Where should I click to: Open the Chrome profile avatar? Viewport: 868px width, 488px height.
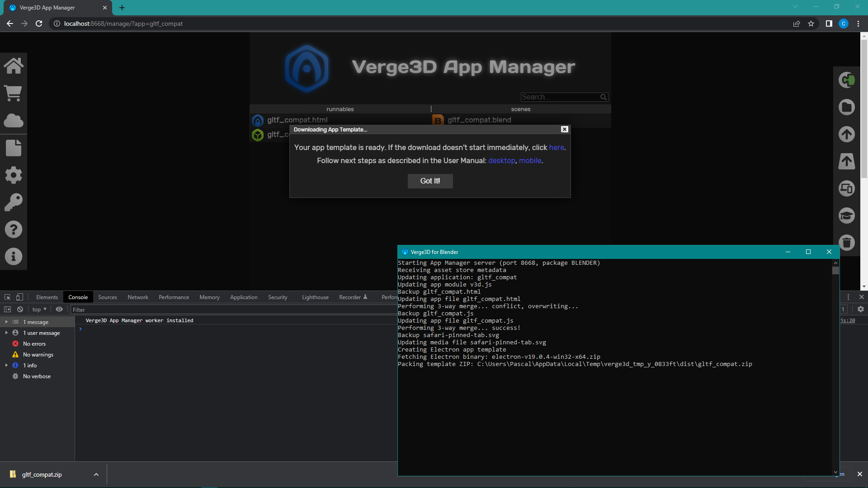click(844, 23)
